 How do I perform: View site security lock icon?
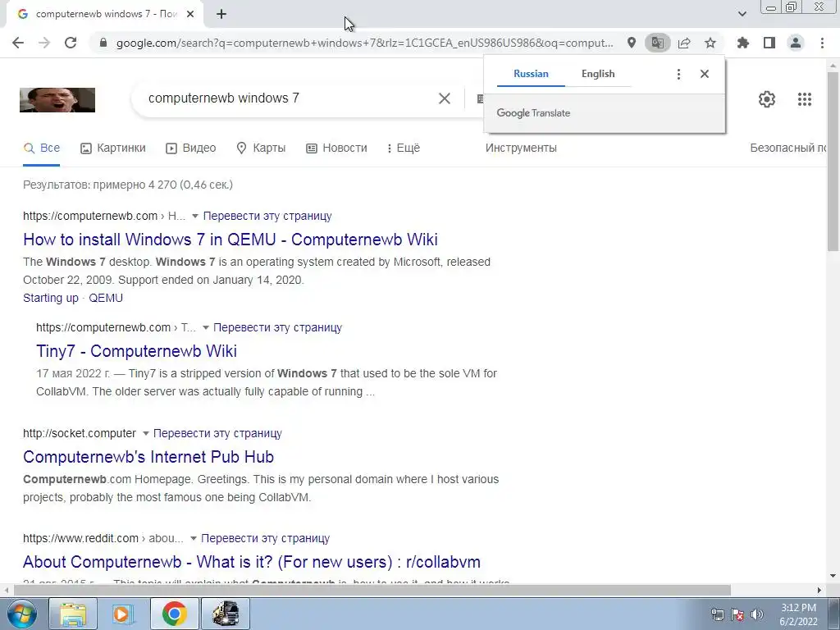[x=103, y=43]
